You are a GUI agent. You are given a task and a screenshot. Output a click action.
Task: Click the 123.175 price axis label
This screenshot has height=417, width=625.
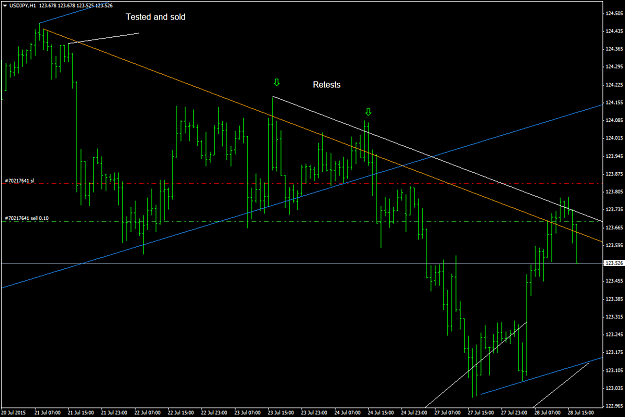pyautogui.click(x=614, y=352)
